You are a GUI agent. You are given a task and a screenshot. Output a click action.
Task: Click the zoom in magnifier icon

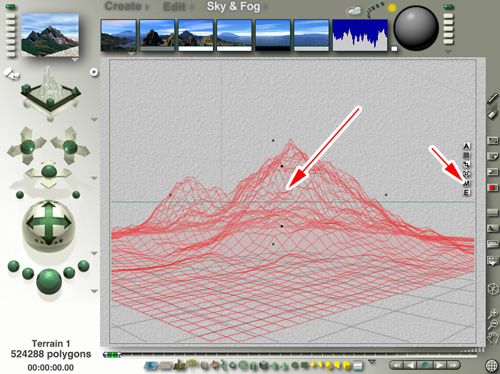click(x=493, y=313)
